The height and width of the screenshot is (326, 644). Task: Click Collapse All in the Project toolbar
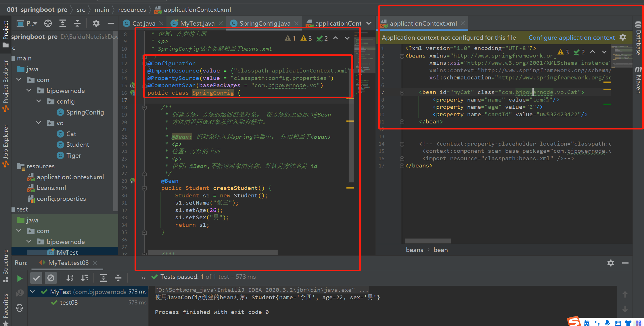(77, 23)
